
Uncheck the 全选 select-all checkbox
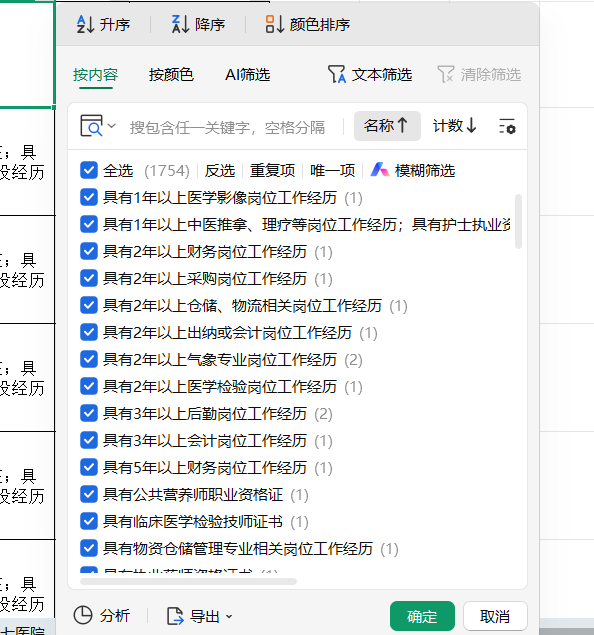click(x=89, y=170)
